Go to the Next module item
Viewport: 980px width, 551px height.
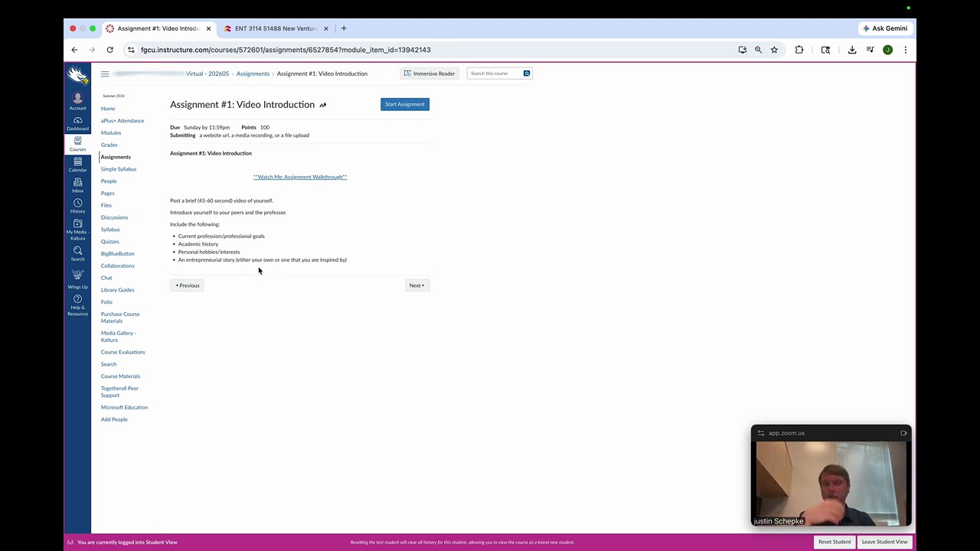click(x=417, y=285)
